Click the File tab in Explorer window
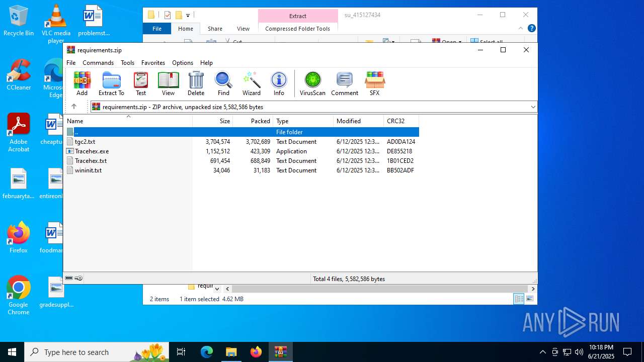The width and height of the screenshot is (644, 362). (x=157, y=29)
